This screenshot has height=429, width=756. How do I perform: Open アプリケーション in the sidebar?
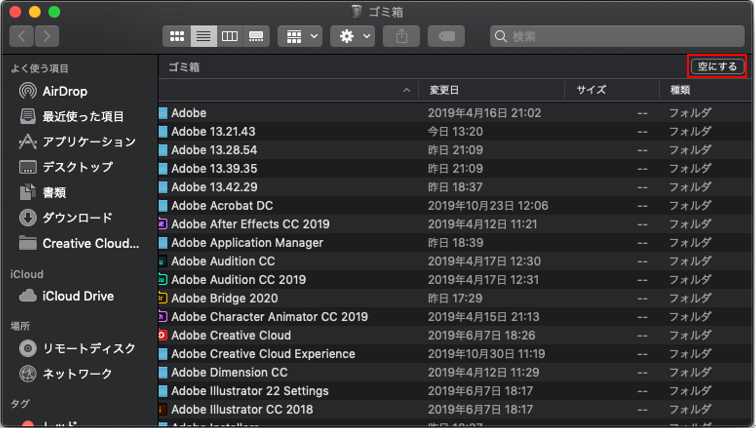coord(77,142)
